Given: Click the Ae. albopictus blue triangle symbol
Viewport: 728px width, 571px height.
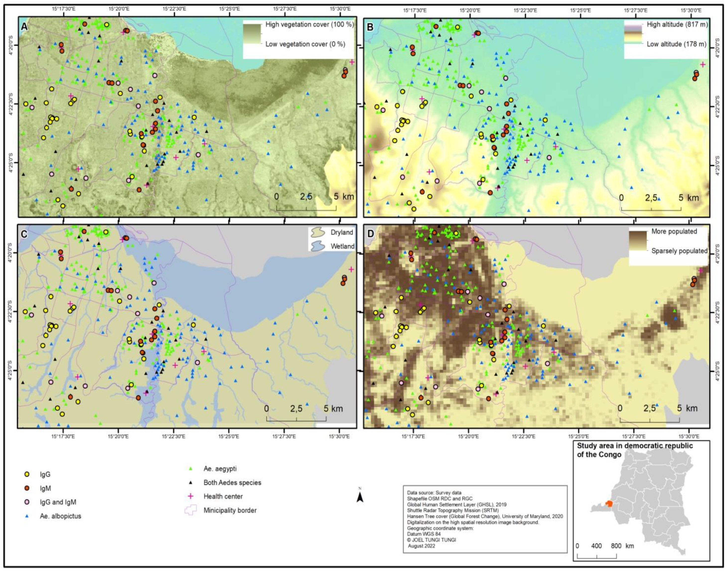Looking at the screenshot, I should tap(27, 516).
